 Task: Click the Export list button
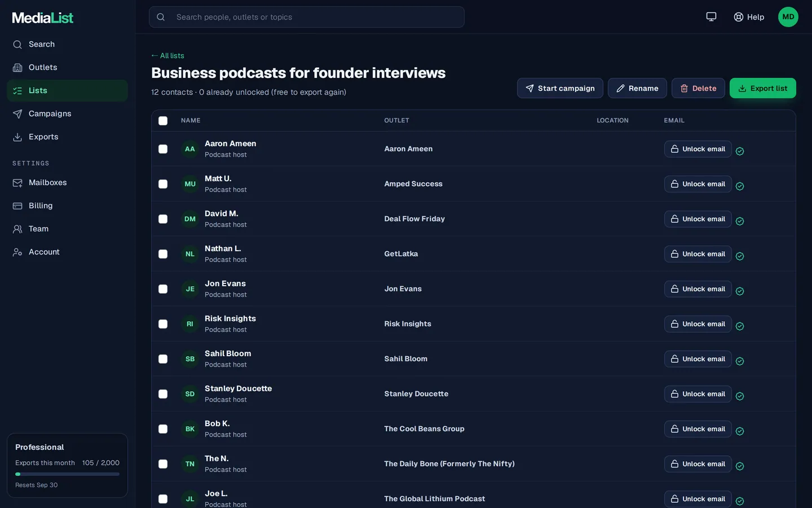(763, 88)
